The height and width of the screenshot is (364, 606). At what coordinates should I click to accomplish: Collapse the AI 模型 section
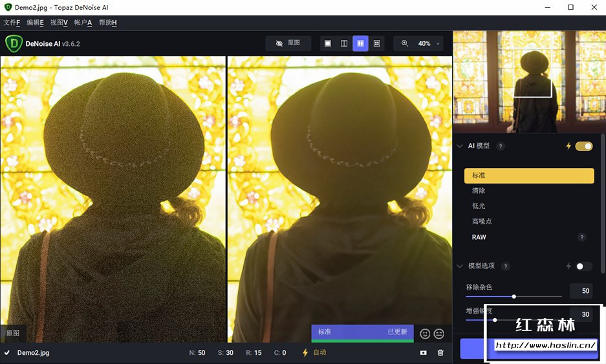tap(460, 146)
